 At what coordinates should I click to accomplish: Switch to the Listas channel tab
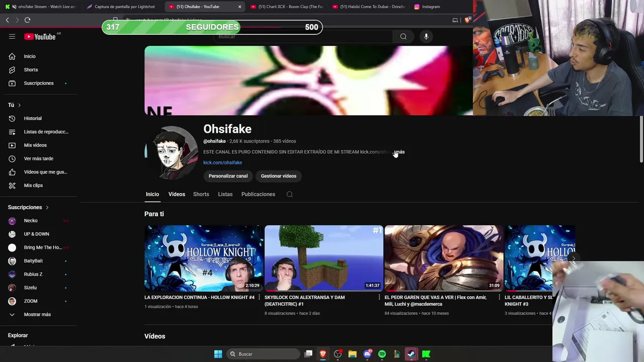point(225,194)
